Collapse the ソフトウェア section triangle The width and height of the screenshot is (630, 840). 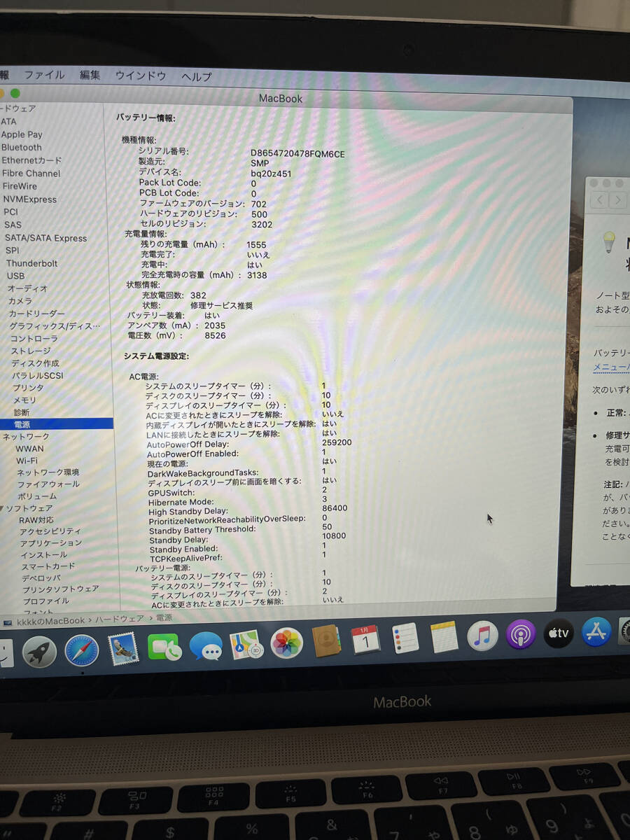tap(2, 508)
